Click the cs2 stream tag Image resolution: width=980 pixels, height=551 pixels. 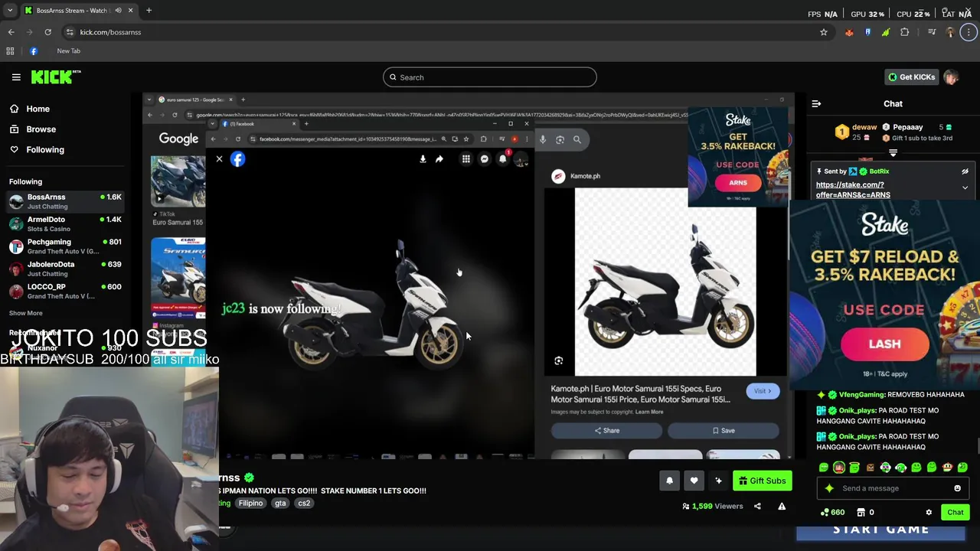[304, 504]
